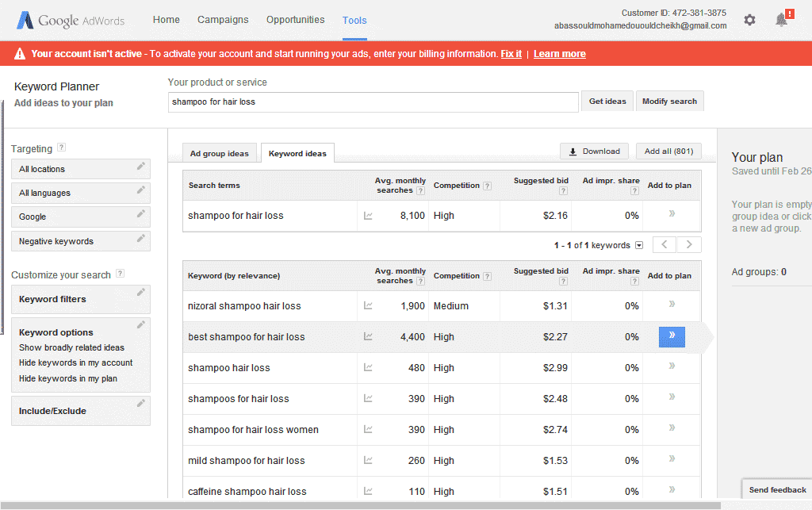Add shampoos for hair loss to plan
Image resolution: width=812 pixels, height=510 pixels.
coord(672,397)
